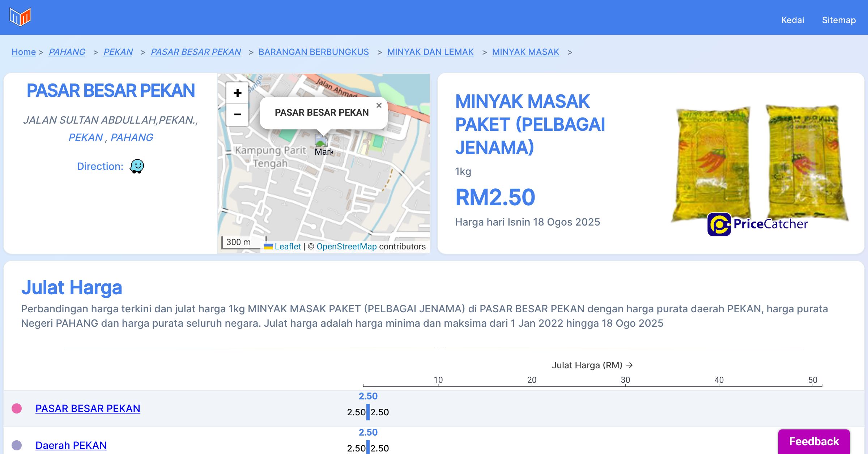Click the site logo icon in header
Image resolution: width=868 pixels, height=454 pixels.
20,17
